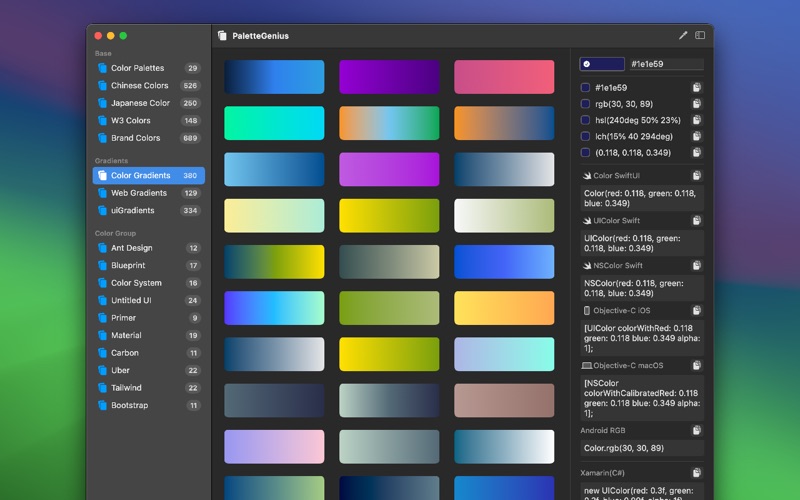Image resolution: width=800 pixels, height=500 pixels.
Task: Copy the Android RGB code
Action: [x=696, y=431]
